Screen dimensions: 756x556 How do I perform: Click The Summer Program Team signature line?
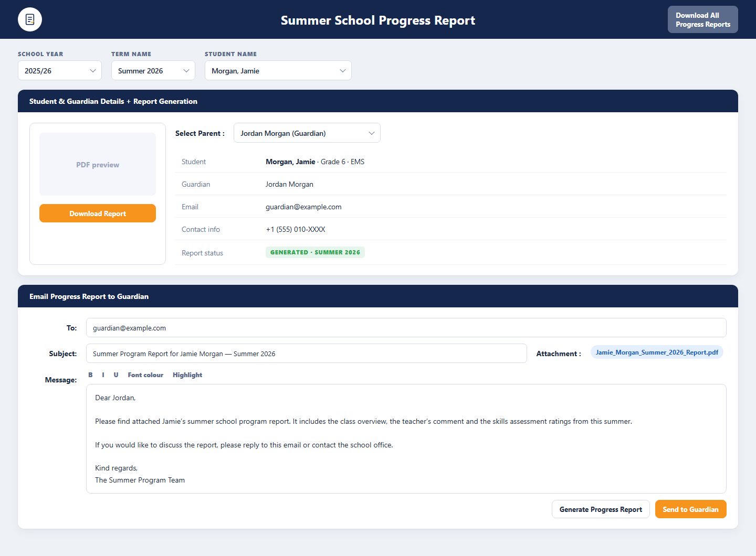(x=140, y=480)
